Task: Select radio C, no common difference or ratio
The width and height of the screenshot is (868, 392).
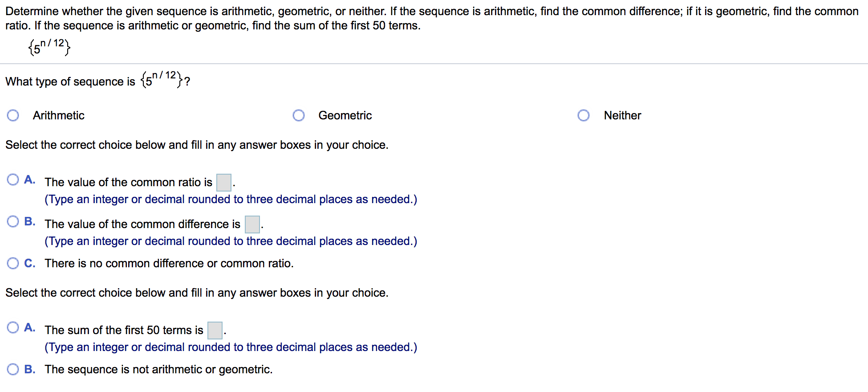Action: tap(13, 263)
